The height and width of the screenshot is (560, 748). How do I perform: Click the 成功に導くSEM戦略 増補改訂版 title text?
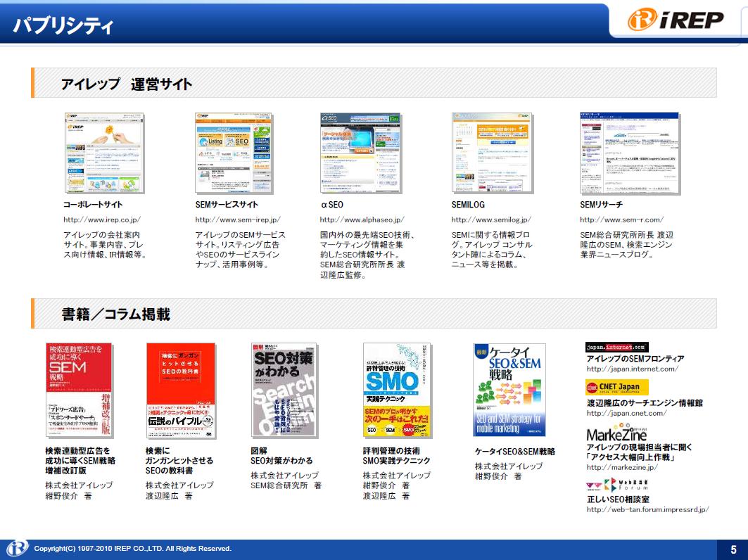coord(80,461)
